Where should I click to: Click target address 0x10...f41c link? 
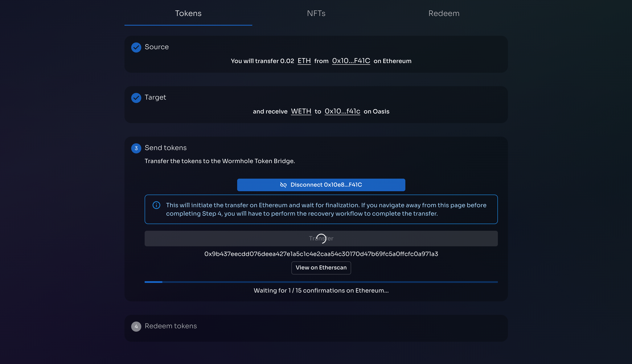[342, 111]
